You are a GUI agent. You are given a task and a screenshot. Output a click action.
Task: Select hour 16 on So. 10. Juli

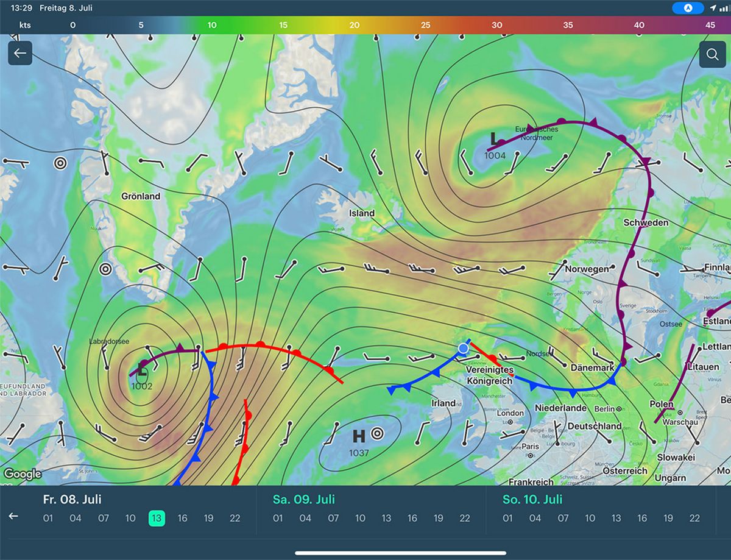(x=642, y=518)
